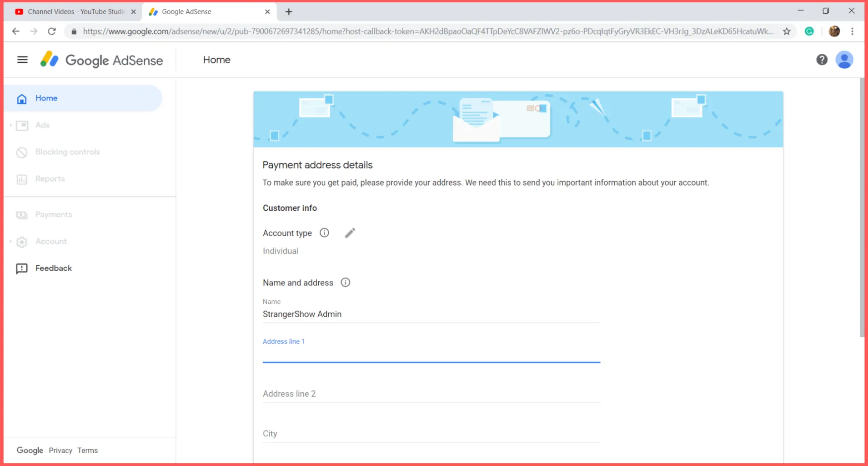
Task: Click the Home icon in sidebar
Action: (22, 99)
